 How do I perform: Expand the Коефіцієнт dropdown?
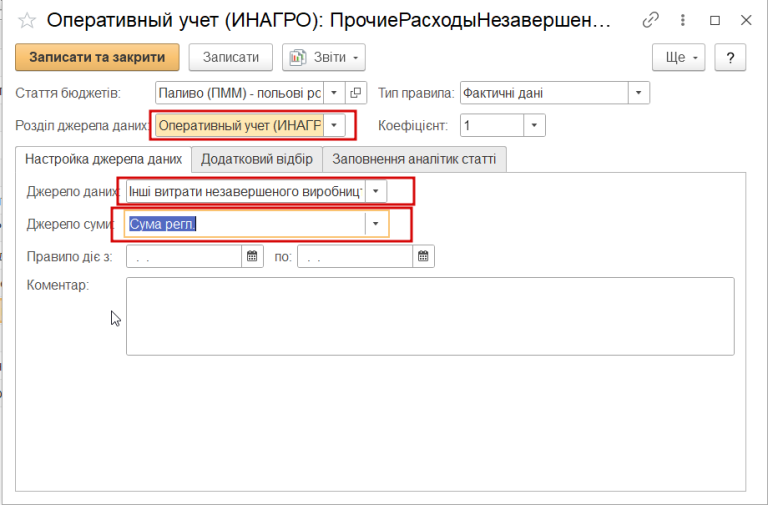534,125
